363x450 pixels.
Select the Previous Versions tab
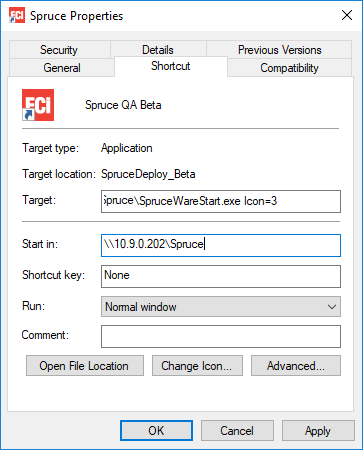(x=279, y=50)
